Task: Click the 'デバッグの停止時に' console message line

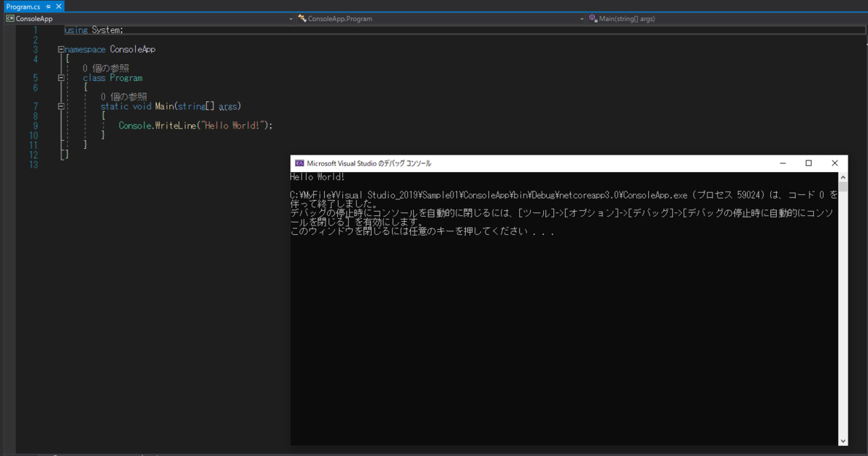Action: 562,213
